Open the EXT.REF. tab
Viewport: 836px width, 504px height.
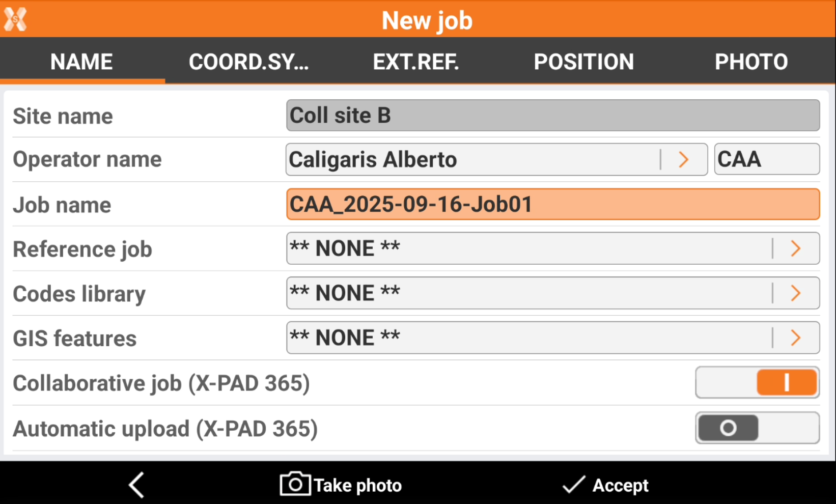[416, 62]
